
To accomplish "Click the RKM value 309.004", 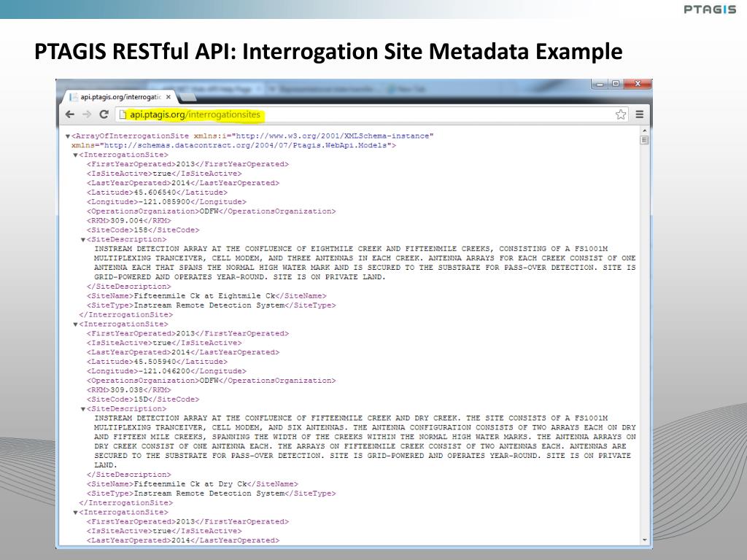I will click(126, 221).
